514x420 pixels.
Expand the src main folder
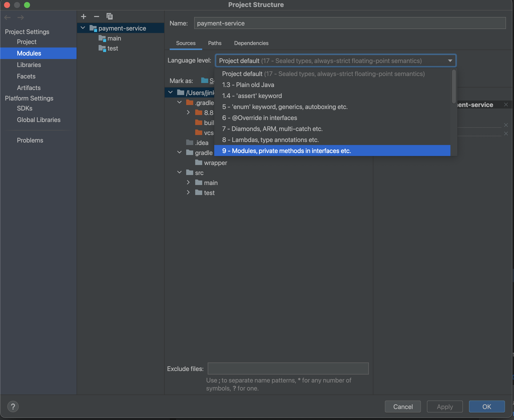click(x=188, y=183)
